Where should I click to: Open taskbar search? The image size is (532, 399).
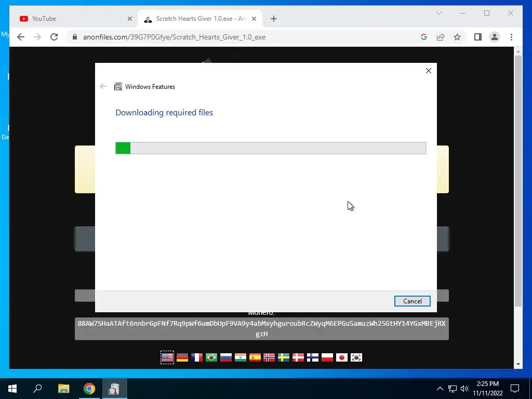pyautogui.click(x=37, y=389)
